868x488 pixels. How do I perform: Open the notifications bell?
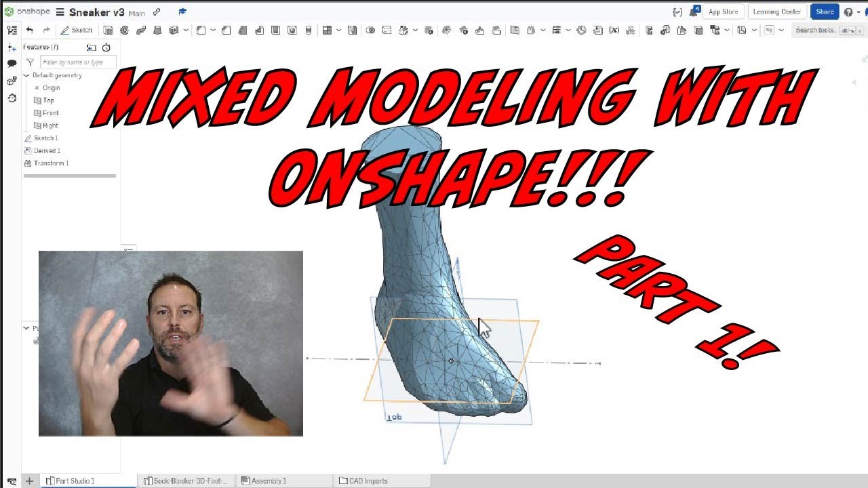(694, 12)
